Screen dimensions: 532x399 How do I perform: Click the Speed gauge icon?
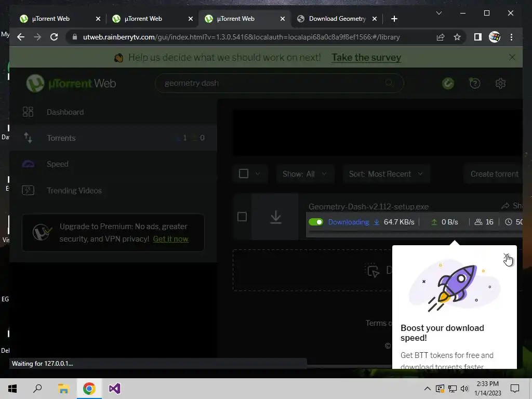tap(28, 164)
